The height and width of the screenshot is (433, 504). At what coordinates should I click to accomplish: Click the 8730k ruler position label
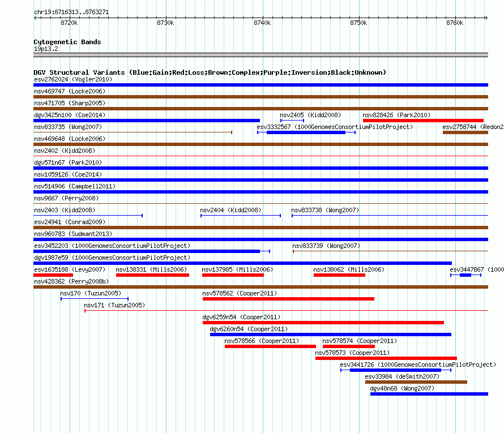coord(165,23)
